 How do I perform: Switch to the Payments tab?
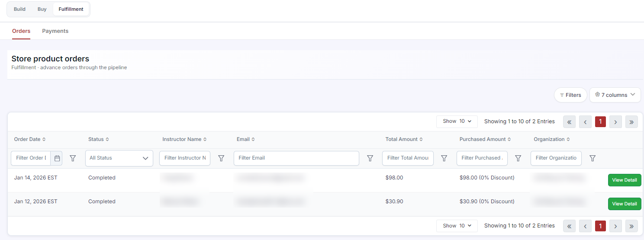pyautogui.click(x=55, y=31)
